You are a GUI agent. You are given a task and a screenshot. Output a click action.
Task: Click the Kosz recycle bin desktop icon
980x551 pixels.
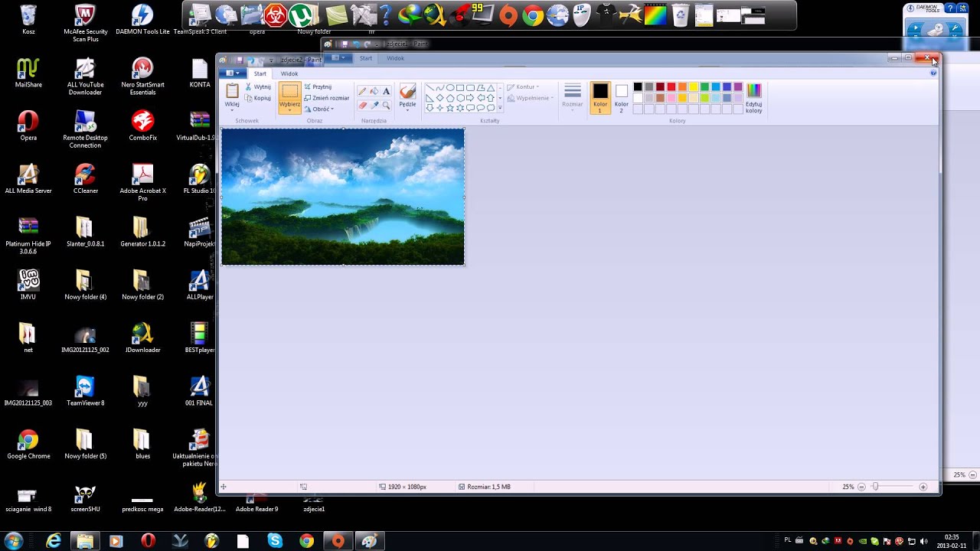(28, 19)
